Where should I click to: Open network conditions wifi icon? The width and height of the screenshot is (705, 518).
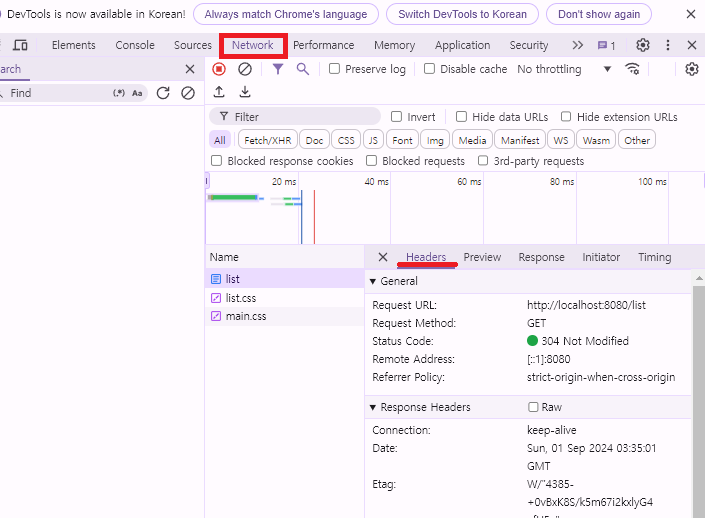[x=632, y=69]
